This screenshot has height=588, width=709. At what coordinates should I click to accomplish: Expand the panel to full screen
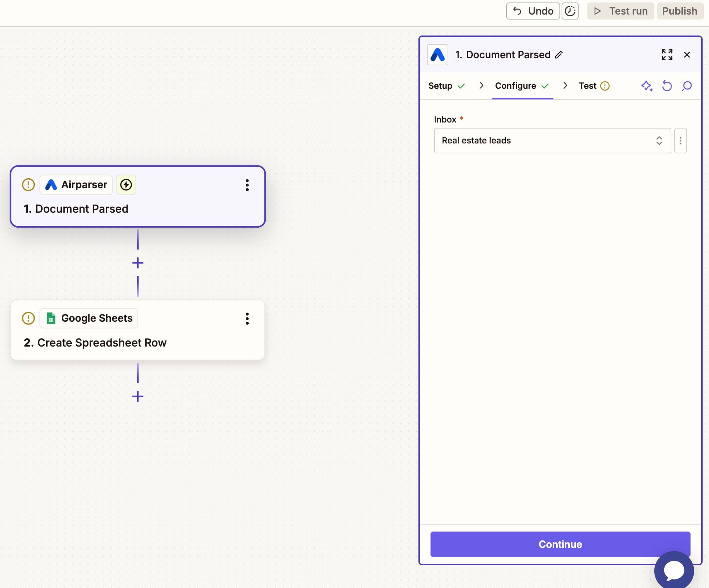(667, 55)
